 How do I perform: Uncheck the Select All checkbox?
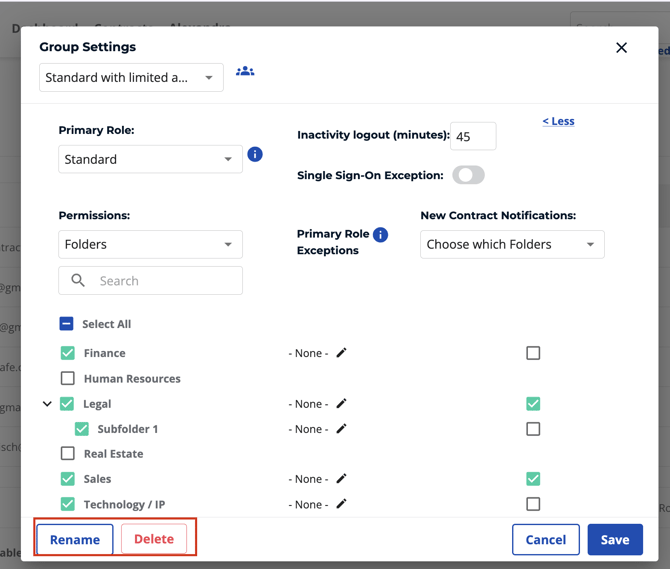coord(66,324)
